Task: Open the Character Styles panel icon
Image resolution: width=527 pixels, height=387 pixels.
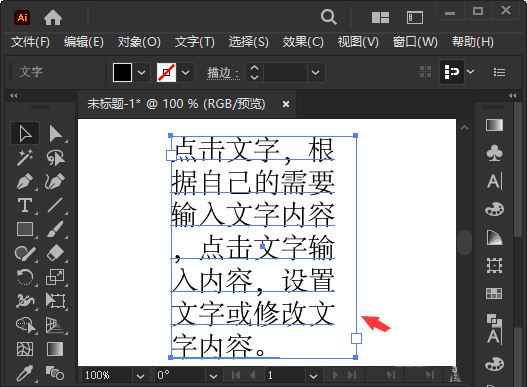Action: pyautogui.click(x=494, y=330)
